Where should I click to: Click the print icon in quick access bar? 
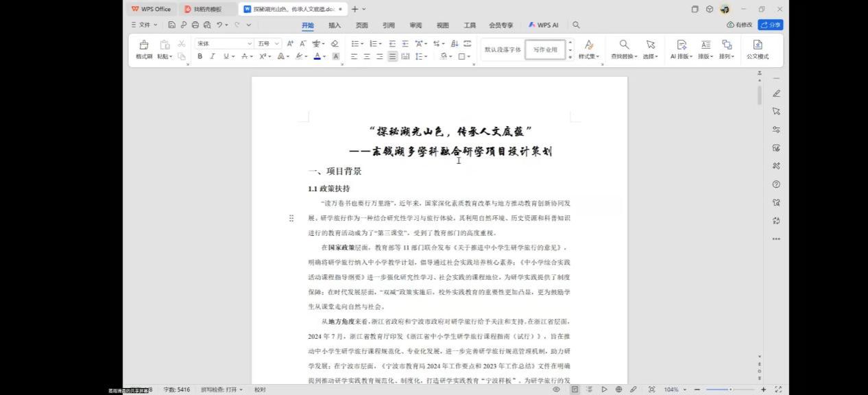click(195, 25)
